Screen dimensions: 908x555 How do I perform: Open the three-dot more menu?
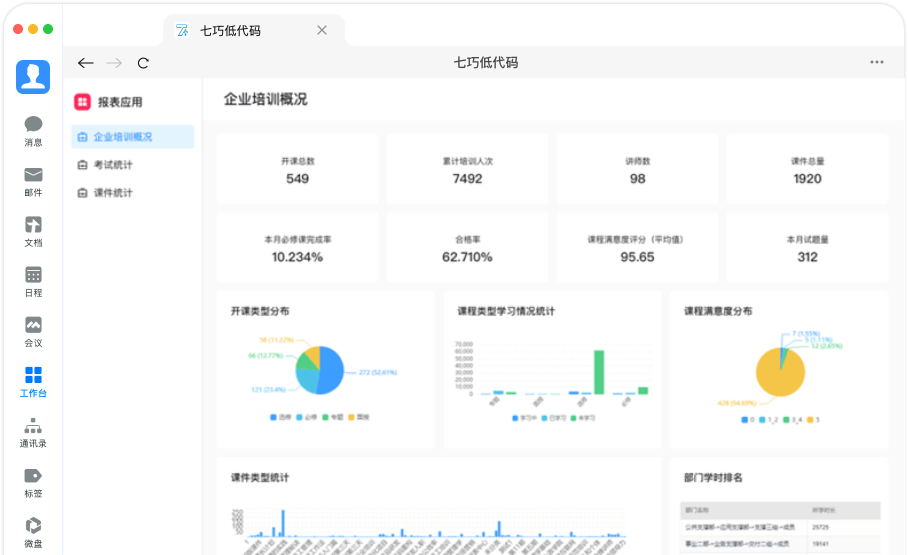tap(876, 62)
